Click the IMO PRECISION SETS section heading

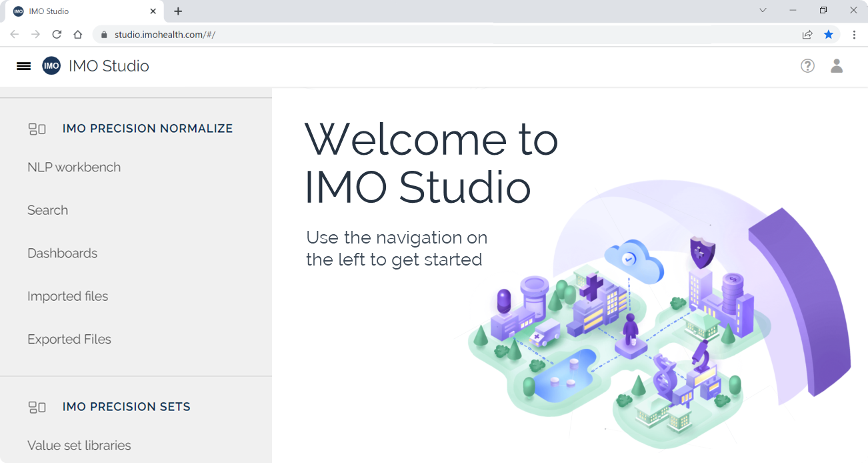click(127, 407)
